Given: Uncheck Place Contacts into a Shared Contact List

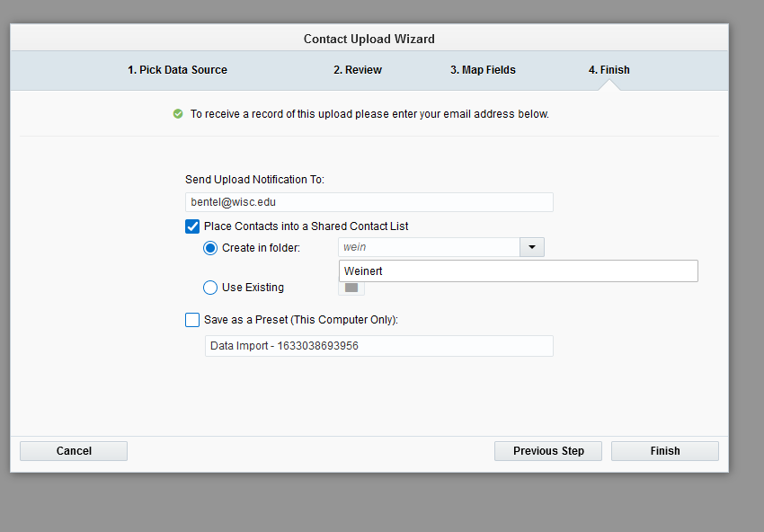Looking at the screenshot, I should pos(192,226).
